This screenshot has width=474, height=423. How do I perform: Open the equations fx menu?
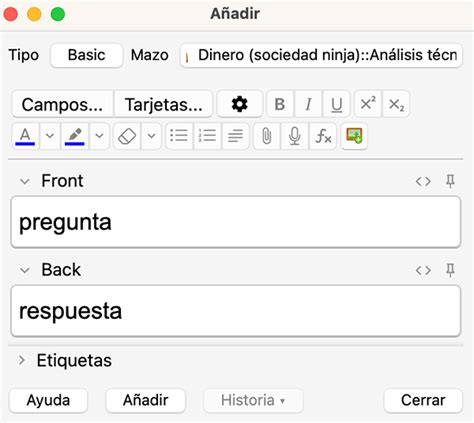[x=323, y=136]
